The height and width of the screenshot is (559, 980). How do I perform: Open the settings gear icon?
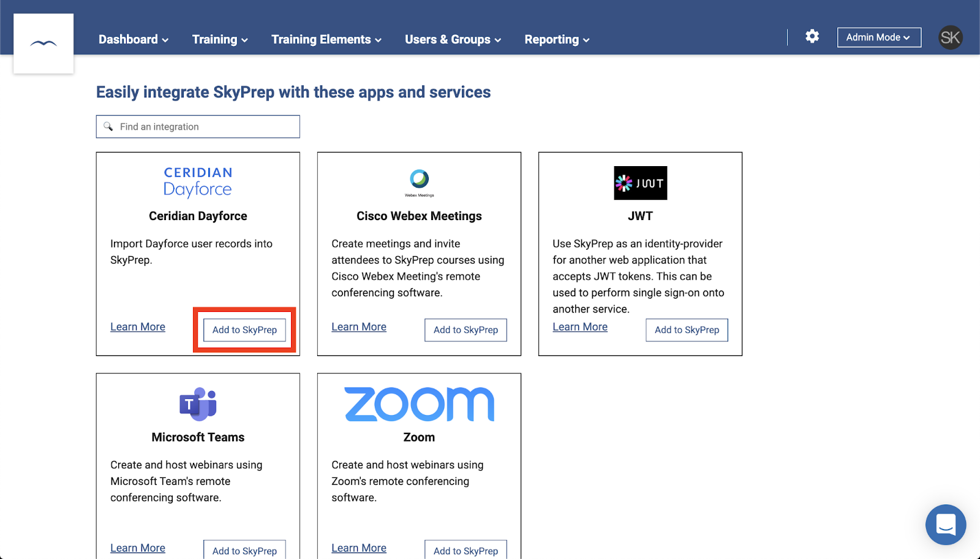click(x=812, y=36)
